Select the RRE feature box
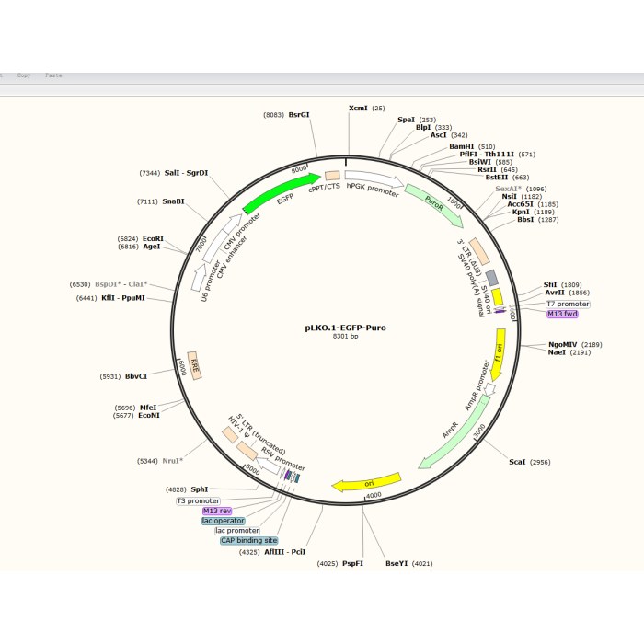 194,362
